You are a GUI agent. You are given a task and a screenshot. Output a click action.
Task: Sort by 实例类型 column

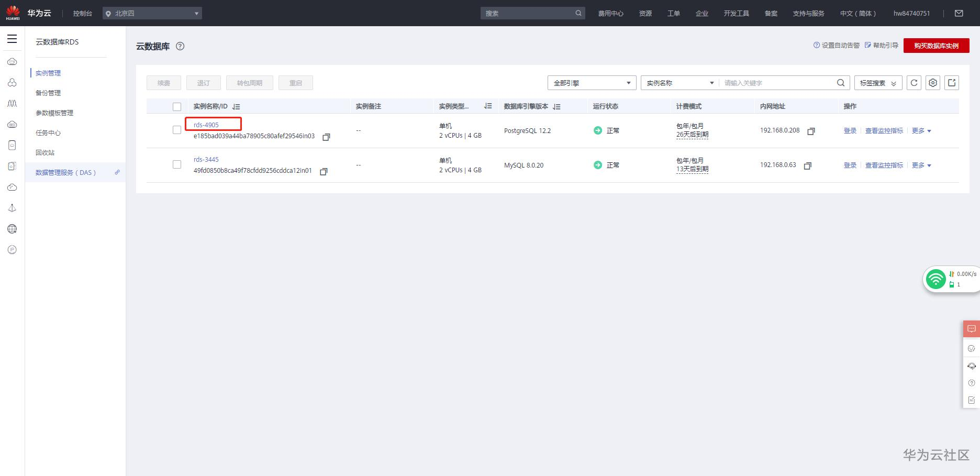[x=488, y=106]
